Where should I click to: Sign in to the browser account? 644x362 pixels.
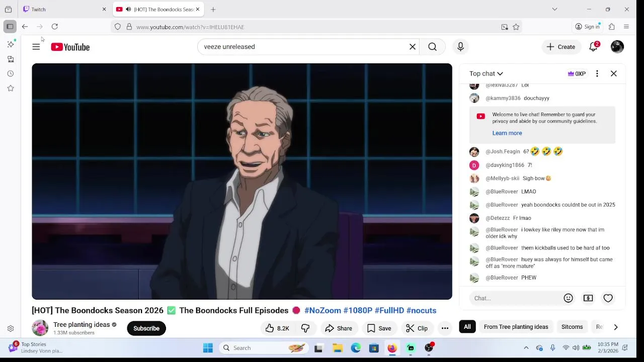pyautogui.click(x=588, y=27)
